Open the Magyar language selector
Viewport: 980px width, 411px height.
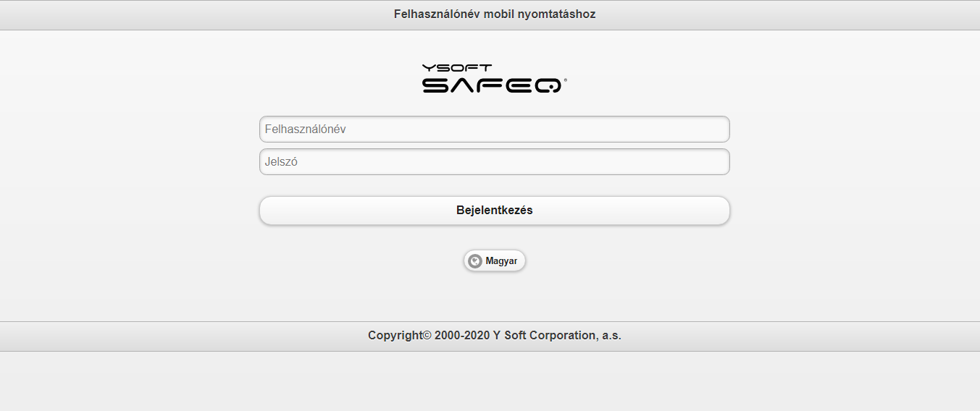(x=495, y=261)
